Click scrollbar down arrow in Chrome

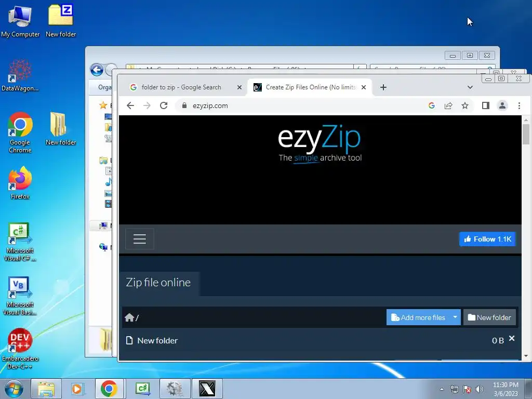coord(526,356)
